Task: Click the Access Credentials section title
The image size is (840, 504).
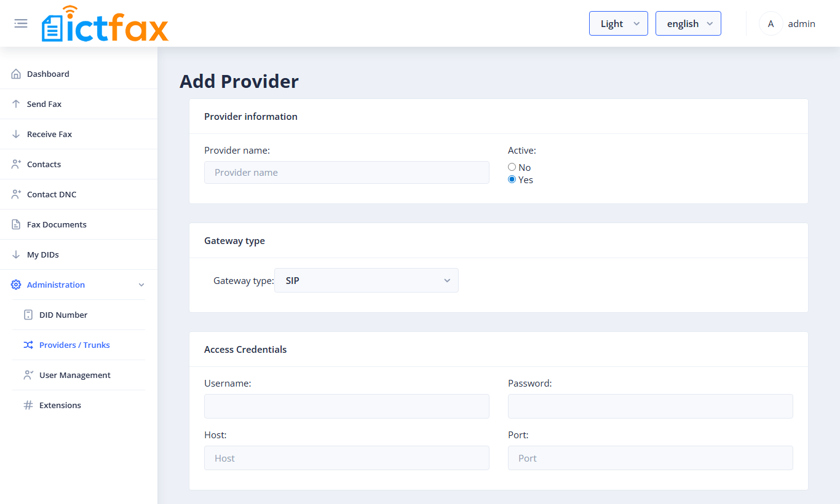Action: point(245,349)
